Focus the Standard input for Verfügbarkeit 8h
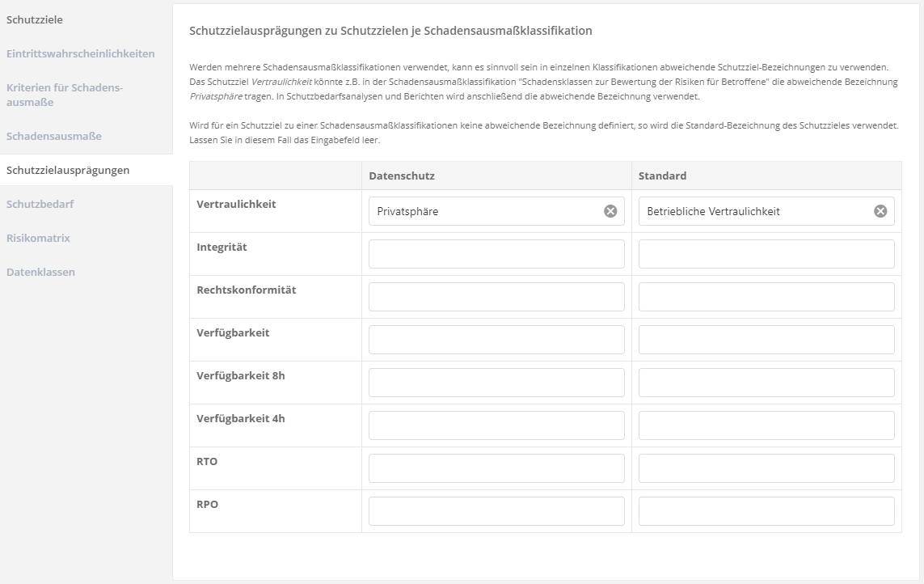This screenshot has height=584, width=924. [766, 383]
